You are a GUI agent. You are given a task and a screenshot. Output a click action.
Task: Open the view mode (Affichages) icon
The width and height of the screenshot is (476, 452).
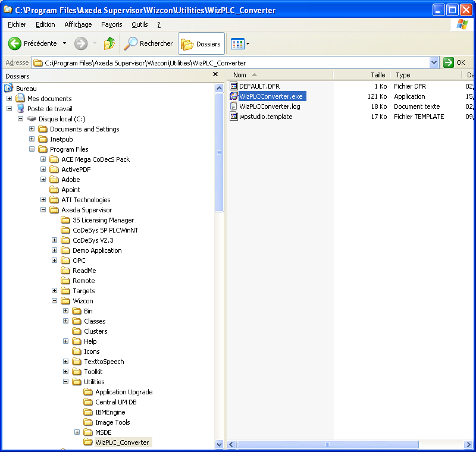(x=237, y=44)
